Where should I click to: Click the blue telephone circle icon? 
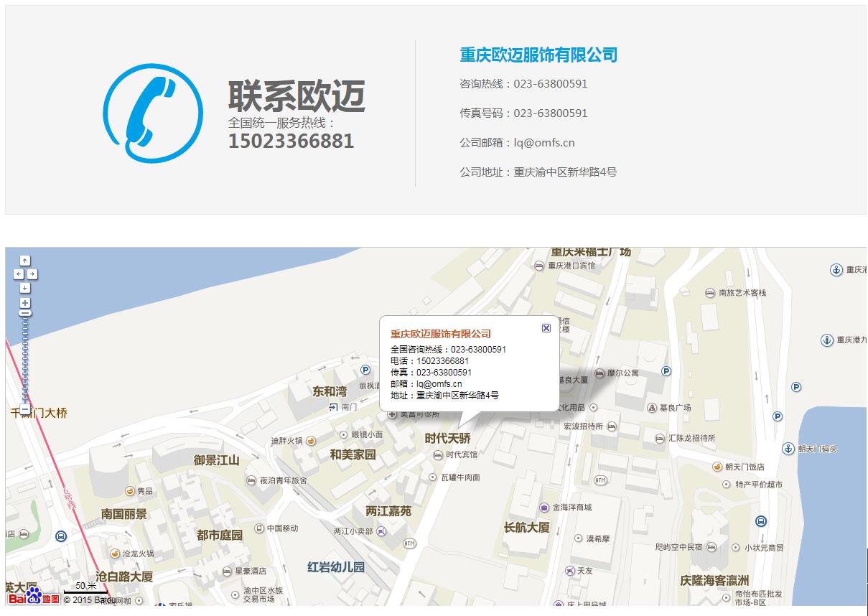coord(152,113)
